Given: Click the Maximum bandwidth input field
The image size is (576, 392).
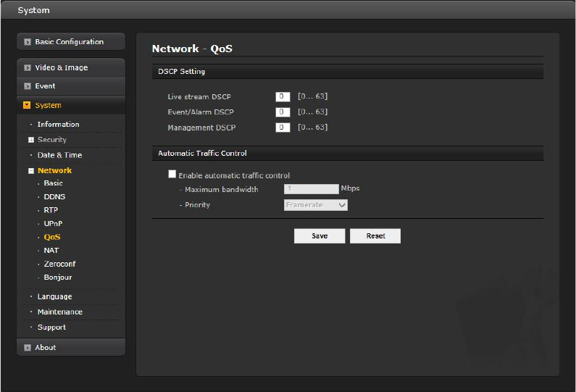Looking at the screenshot, I should point(311,189).
